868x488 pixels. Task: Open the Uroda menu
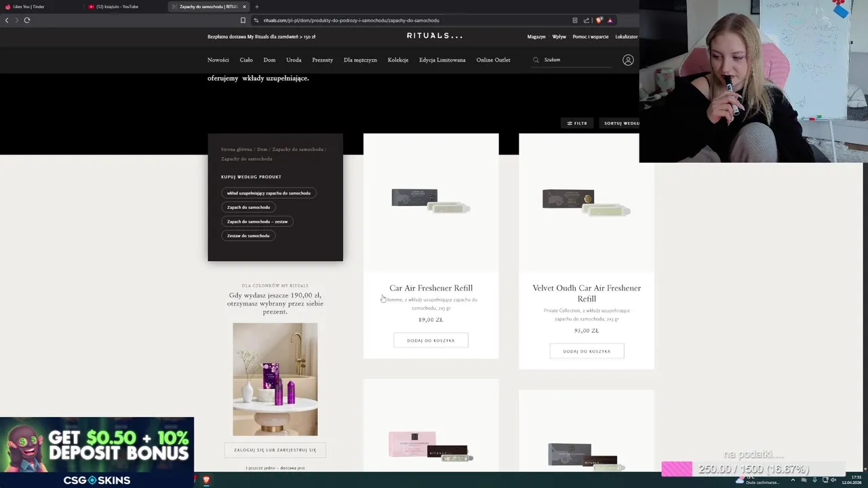294,60
